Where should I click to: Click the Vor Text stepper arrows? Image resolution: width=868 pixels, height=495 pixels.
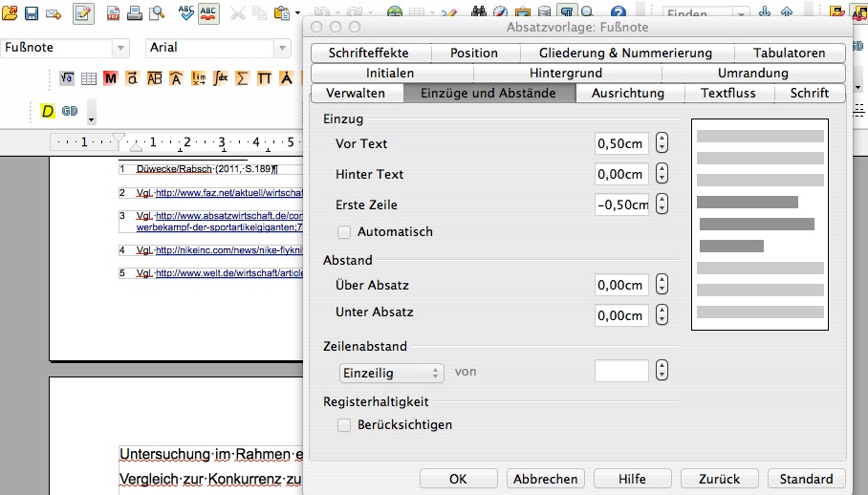click(x=661, y=144)
